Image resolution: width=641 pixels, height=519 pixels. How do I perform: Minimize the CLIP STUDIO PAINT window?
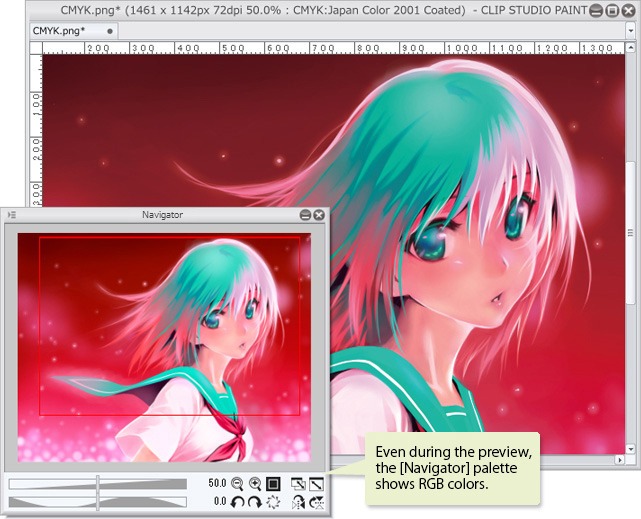[x=596, y=11]
